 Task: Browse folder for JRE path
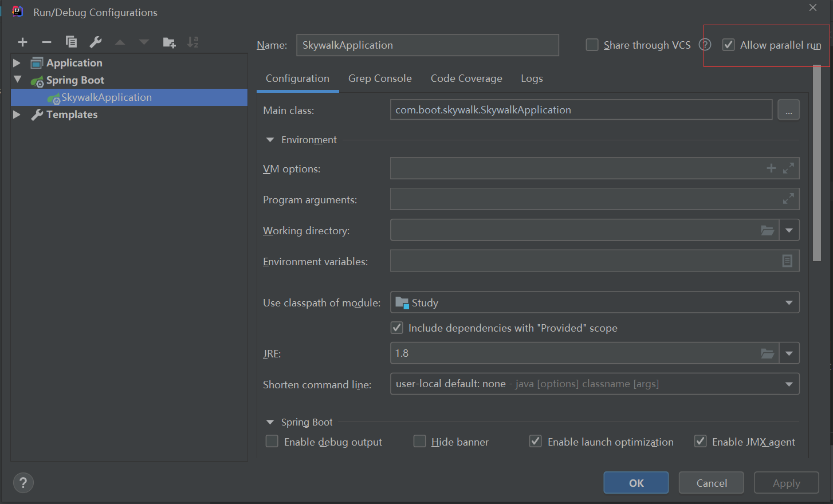point(767,353)
